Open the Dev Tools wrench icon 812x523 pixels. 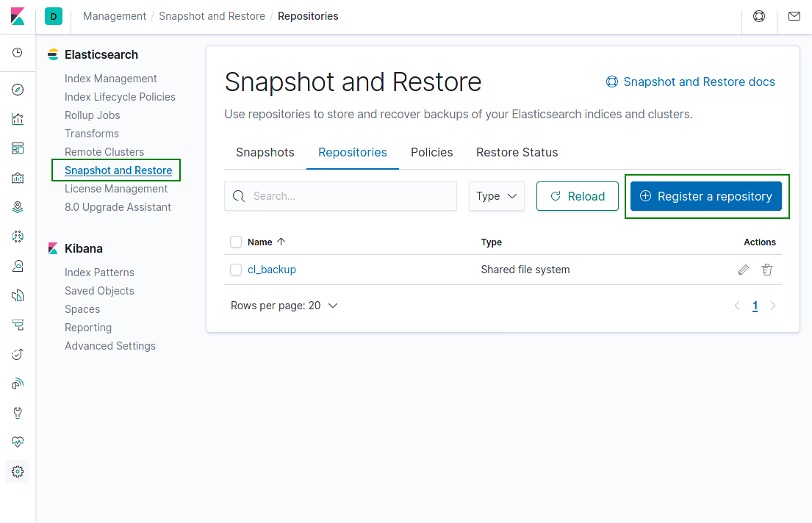tap(18, 412)
